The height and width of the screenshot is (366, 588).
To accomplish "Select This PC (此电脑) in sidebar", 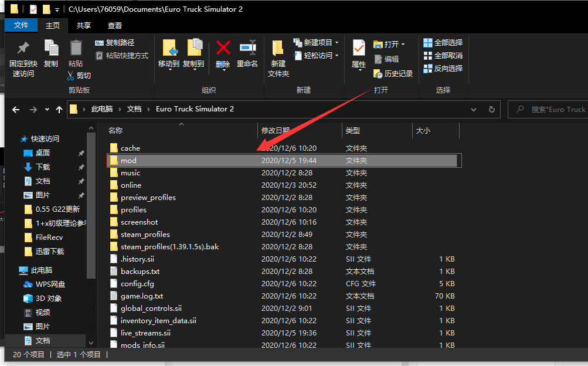I will (x=36, y=270).
